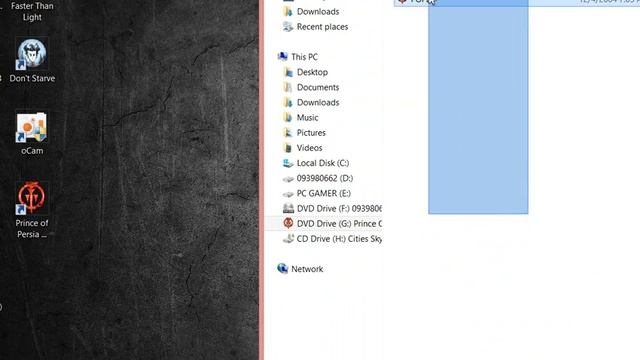Select Local Disk (C:) in the tree

(x=323, y=163)
